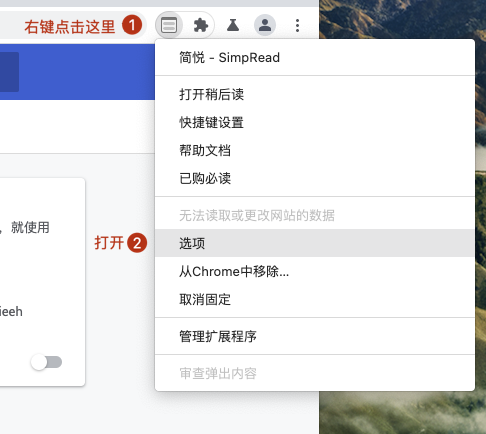Click 已购必读 menu entry
Screen dimensions: 486x434
[x=315, y=178]
